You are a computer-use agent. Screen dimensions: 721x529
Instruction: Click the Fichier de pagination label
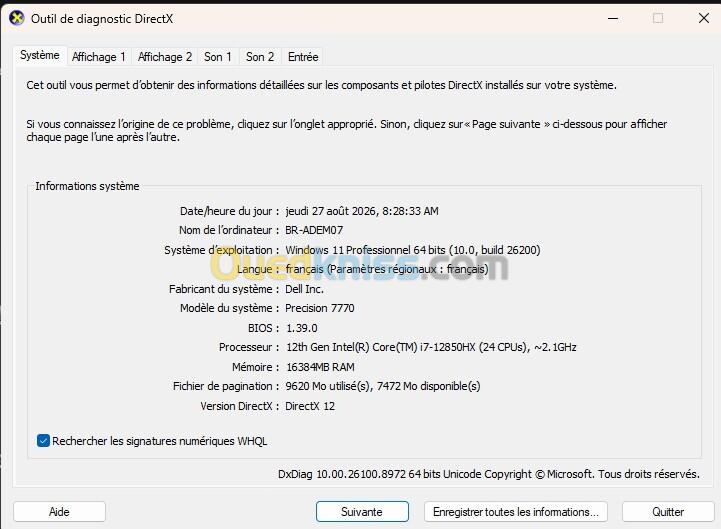[x=226, y=386]
